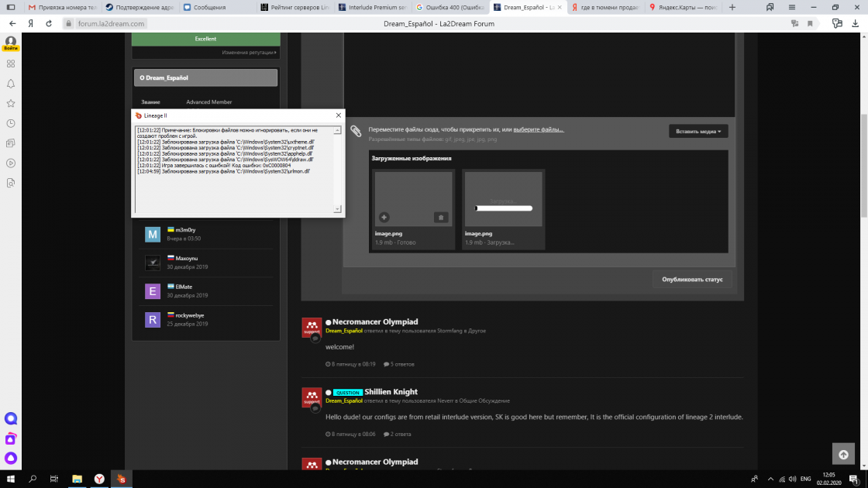Image resolution: width=868 pixels, height=488 pixels.
Task: Click the scroll-to-top arrow button
Action: (843, 455)
